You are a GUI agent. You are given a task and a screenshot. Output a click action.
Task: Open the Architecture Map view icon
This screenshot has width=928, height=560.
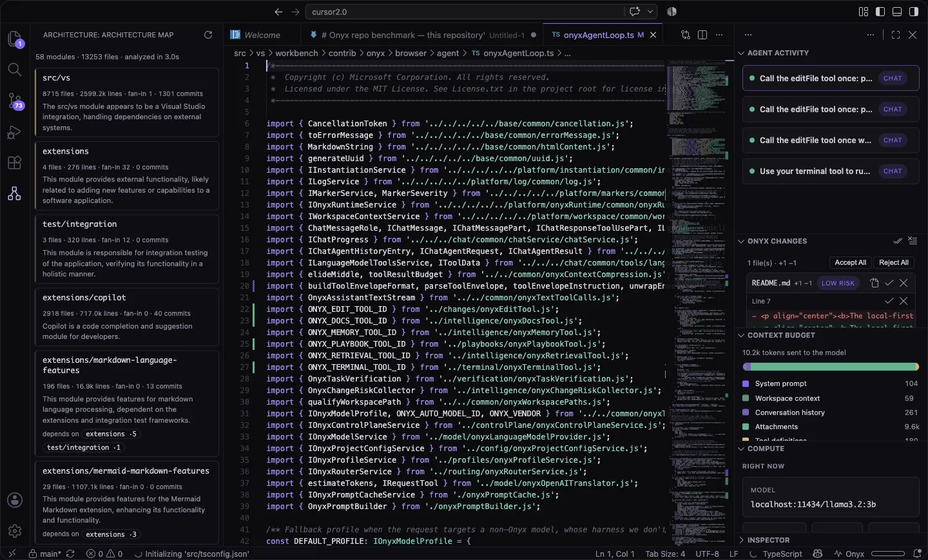click(15, 193)
